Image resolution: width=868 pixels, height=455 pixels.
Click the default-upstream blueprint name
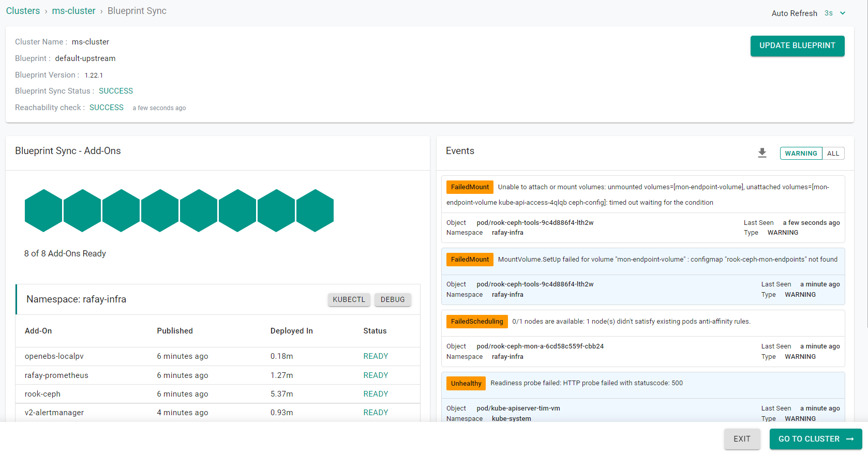85,58
